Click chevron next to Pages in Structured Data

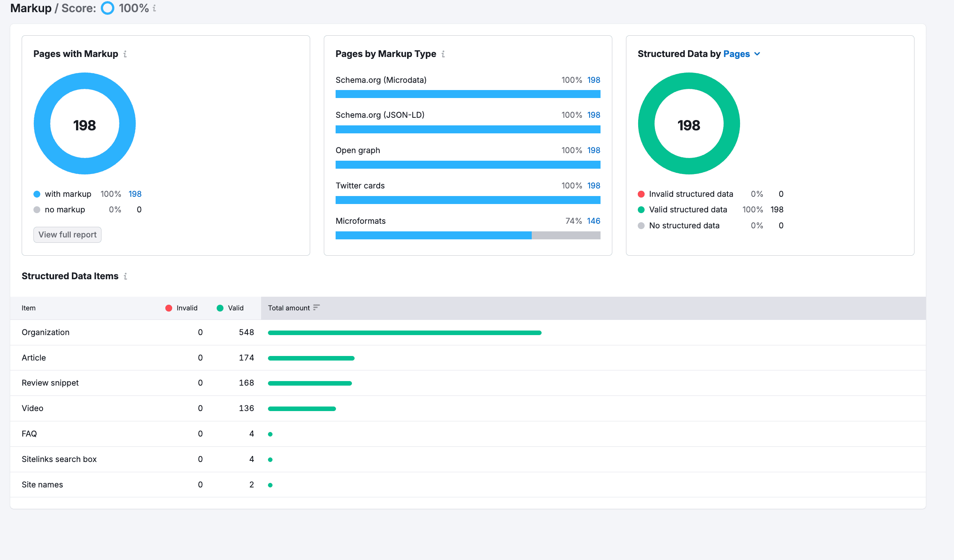757,54
